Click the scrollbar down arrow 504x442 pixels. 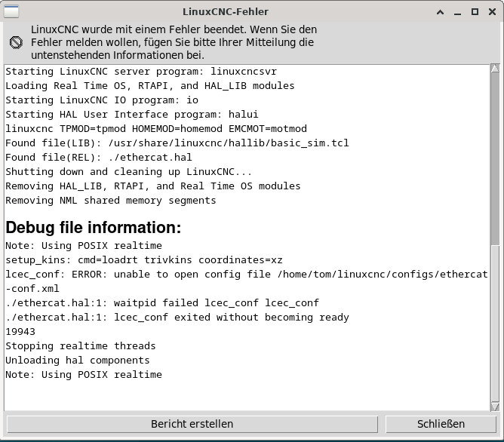[495, 407]
